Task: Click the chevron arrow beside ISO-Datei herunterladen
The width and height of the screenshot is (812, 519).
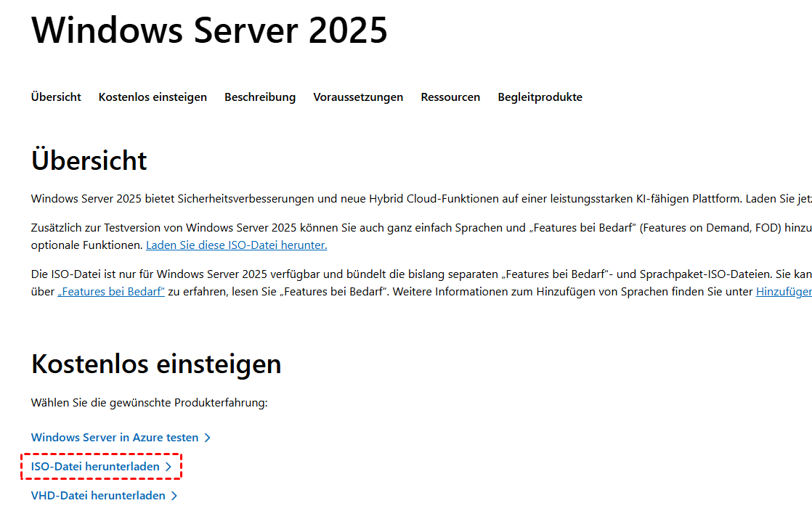Action: [x=169, y=467]
